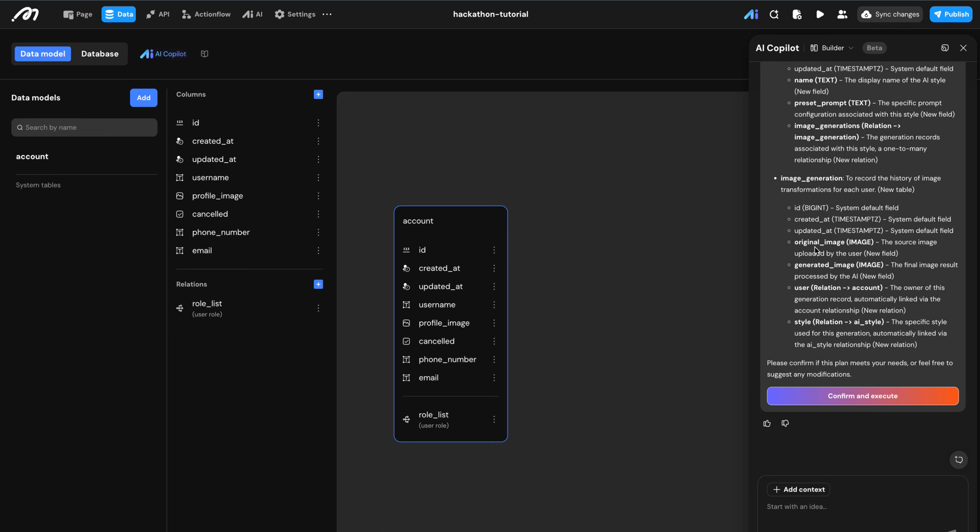
Task: Open the documentation book icon beside AI Copilot
Action: click(205, 54)
